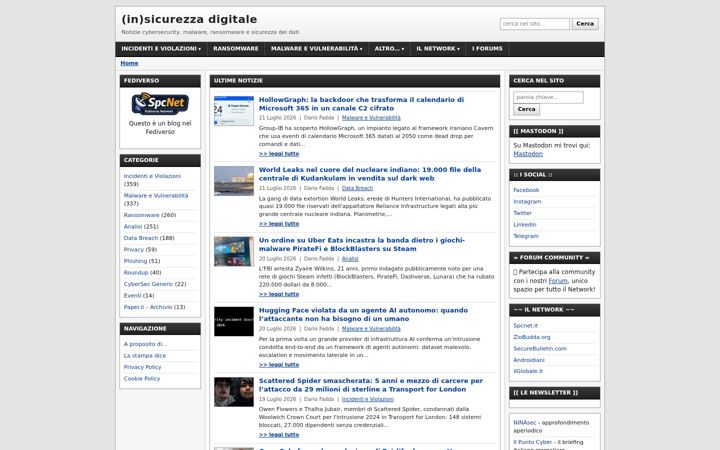720x450 pixels.
Task: Click the header search input field
Action: click(534, 24)
